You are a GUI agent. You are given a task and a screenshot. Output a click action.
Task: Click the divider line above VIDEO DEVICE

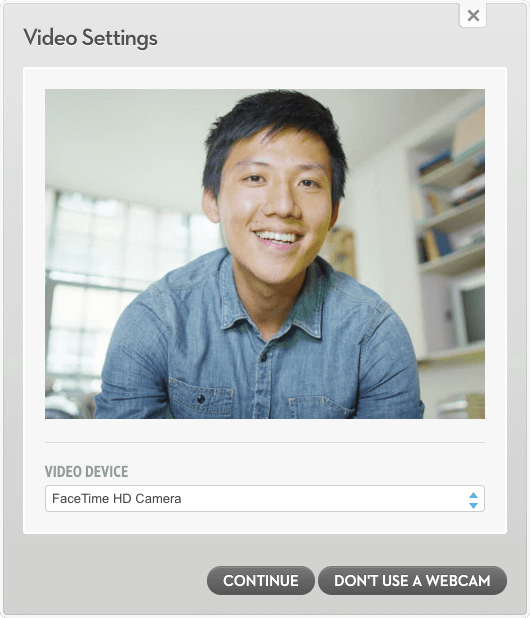[265, 442]
